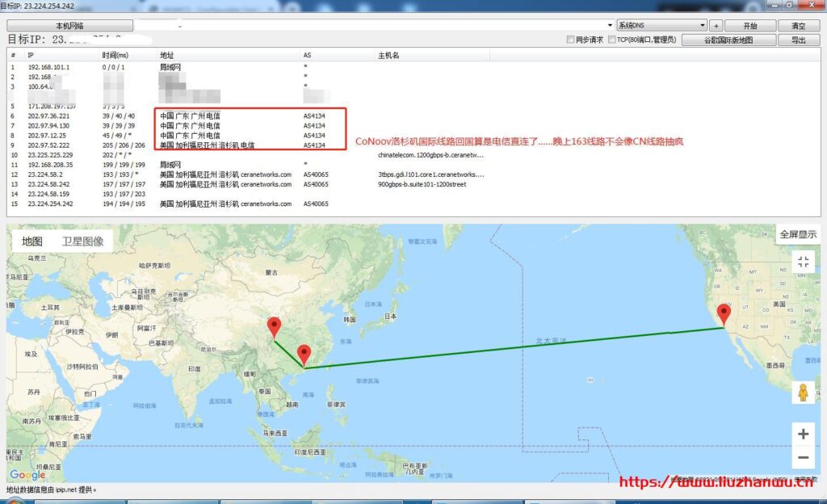Select the red marker pin in California
The width and height of the screenshot is (827, 504).
point(724,309)
